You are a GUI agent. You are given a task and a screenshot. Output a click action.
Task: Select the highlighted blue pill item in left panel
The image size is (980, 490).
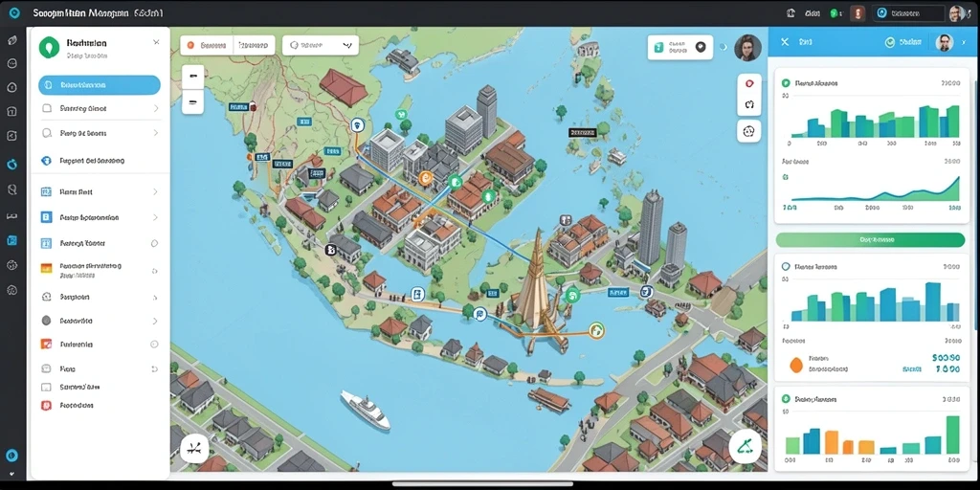click(100, 85)
